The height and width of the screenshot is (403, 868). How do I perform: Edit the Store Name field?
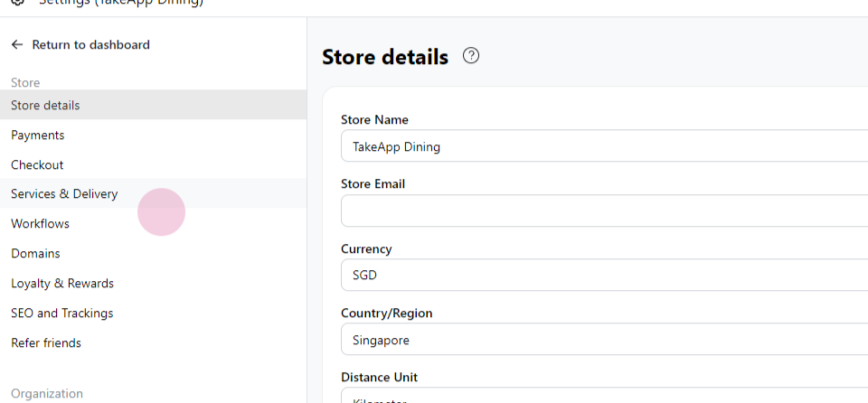[605, 146]
